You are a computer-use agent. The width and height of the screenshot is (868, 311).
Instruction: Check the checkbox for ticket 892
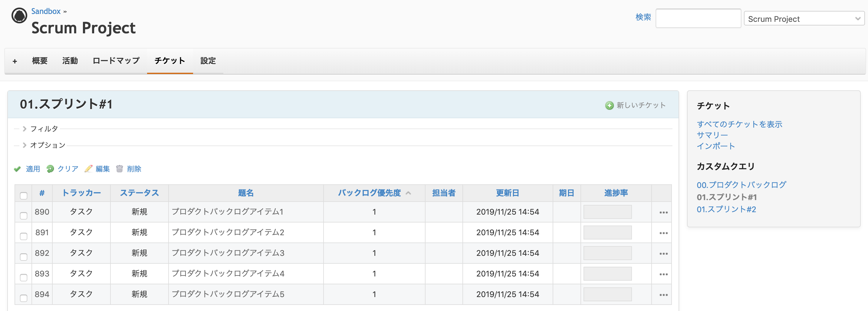(x=24, y=257)
